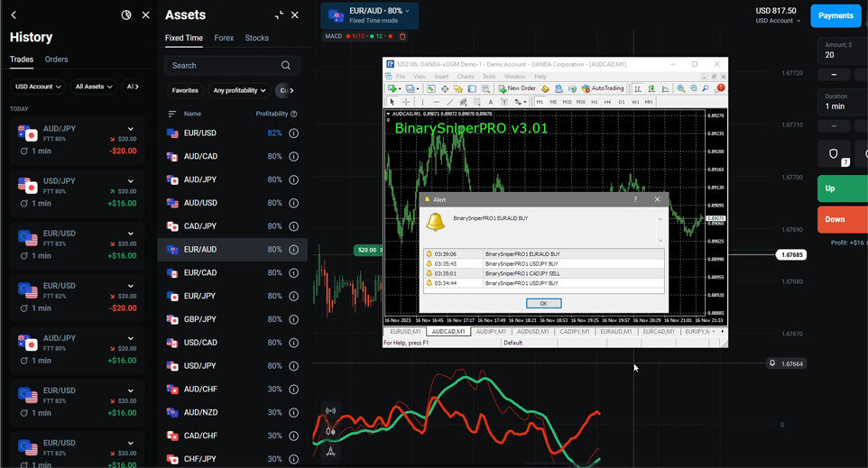The height and width of the screenshot is (468, 868).
Task: Click the red Down trade button
Action: click(x=843, y=219)
